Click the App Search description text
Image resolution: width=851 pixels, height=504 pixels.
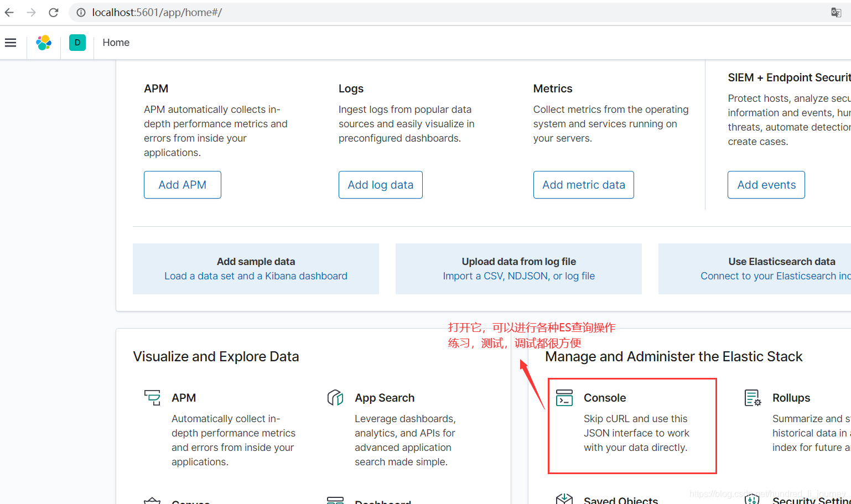coord(405,440)
